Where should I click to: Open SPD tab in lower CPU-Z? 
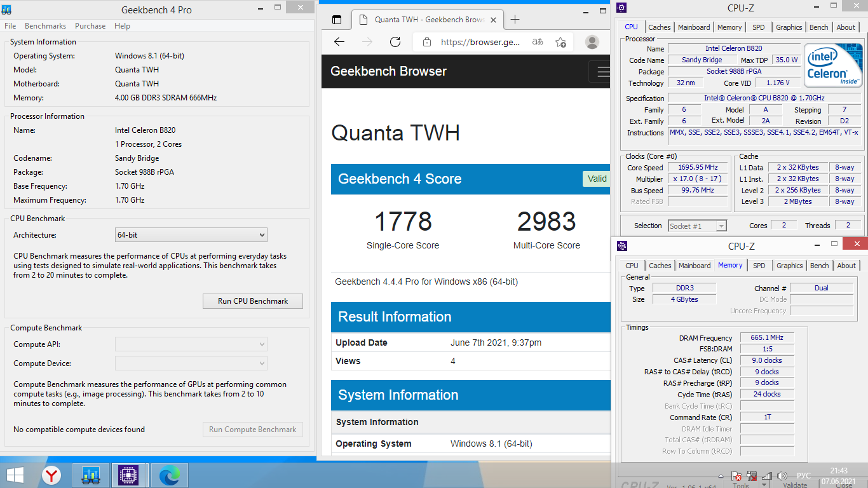click(x=759, y=266)
